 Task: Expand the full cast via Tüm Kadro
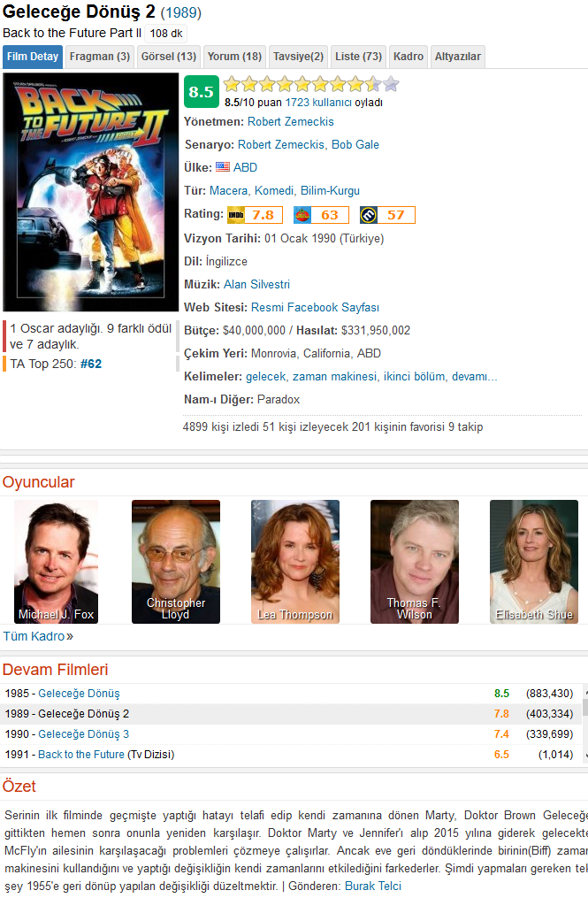click(38, 636)
